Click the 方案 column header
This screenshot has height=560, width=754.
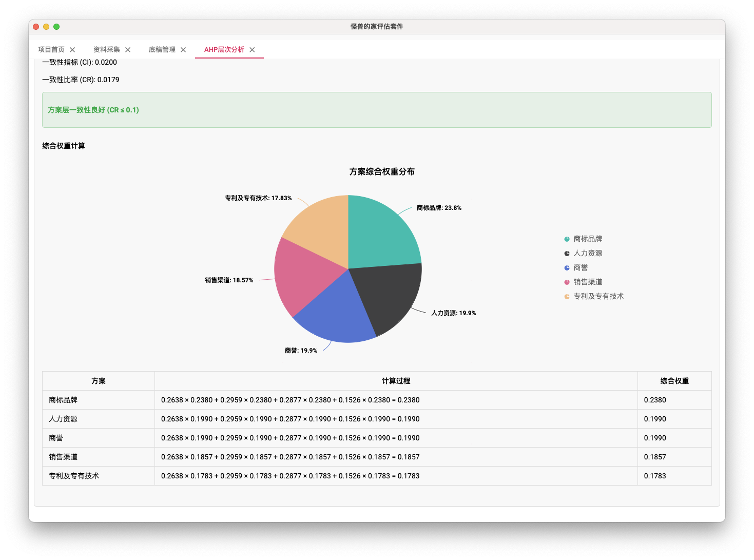click(99, 381)
